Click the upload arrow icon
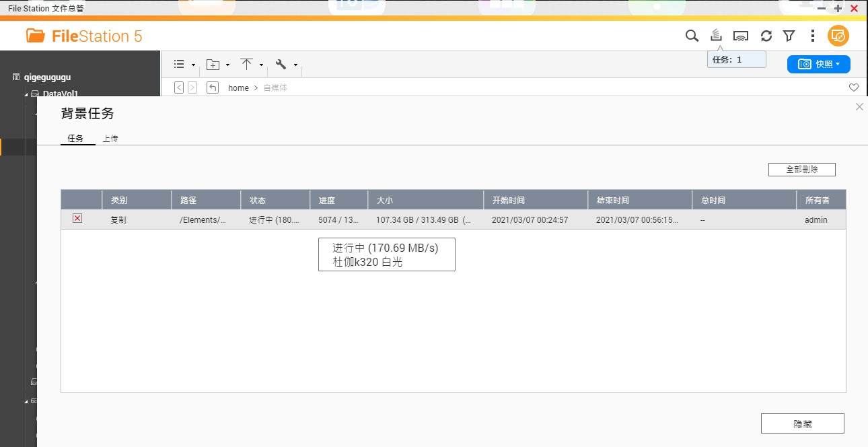 (247, 64)
